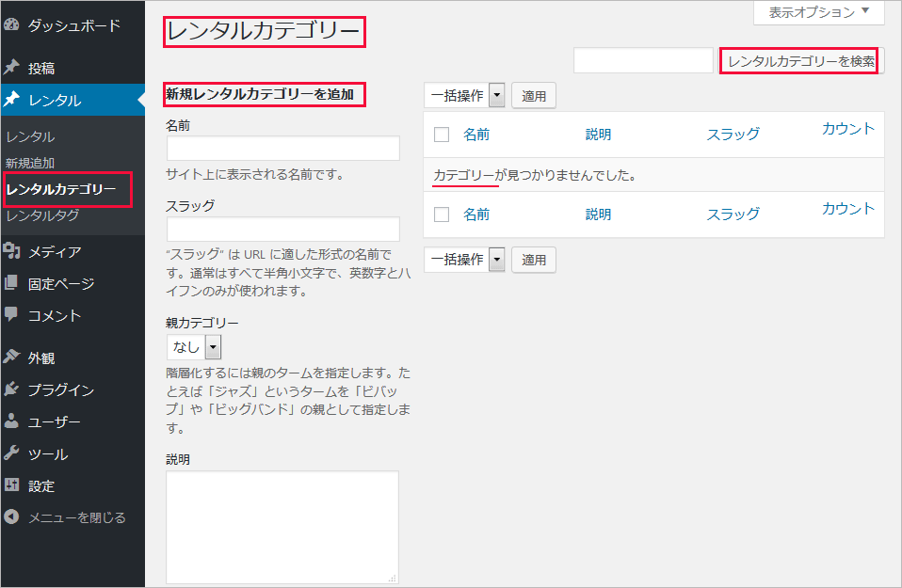Click the media icon beside メディア
902x588 pixels.
tap(12, 251)
